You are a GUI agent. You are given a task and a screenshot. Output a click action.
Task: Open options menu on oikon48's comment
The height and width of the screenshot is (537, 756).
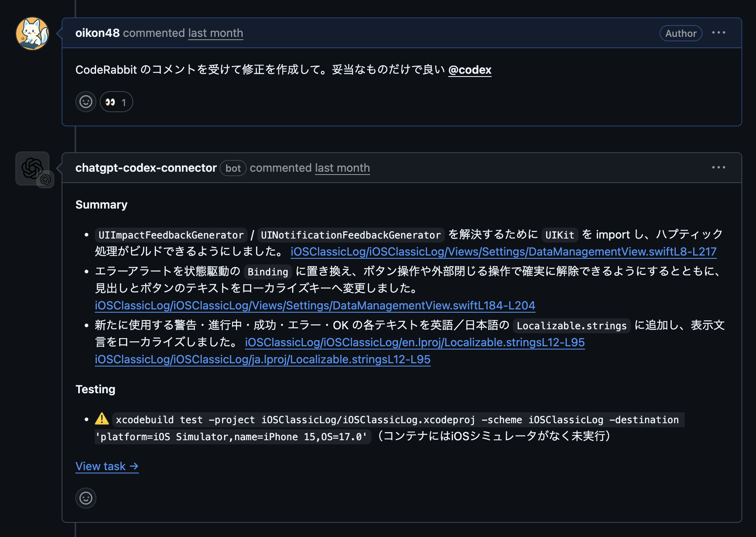point(718,33)
